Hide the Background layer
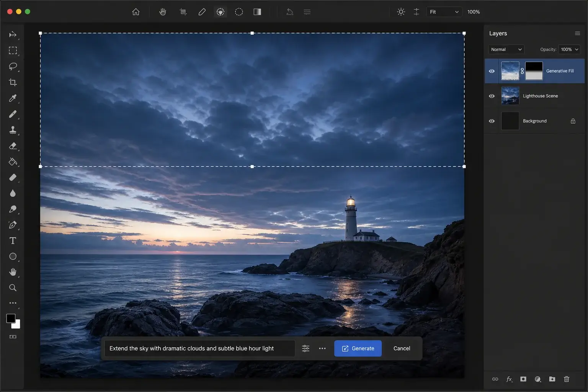588x392 pixels. click(492, 121)
